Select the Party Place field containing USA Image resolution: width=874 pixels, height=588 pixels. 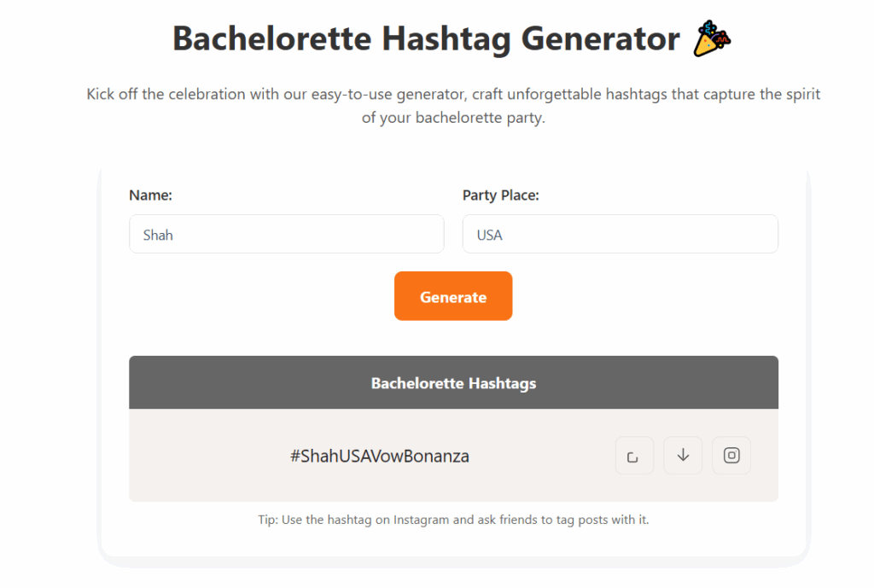(x=620, y=234)
